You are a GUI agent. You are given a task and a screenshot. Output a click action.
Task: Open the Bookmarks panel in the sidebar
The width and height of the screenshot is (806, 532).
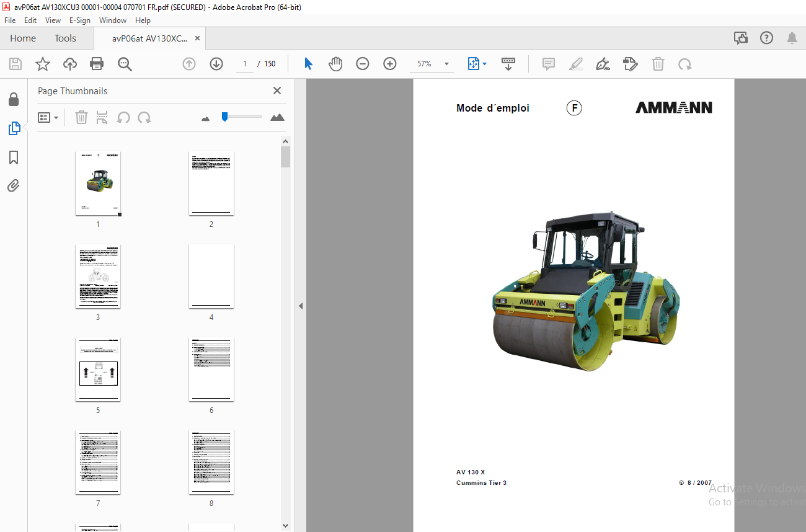click(14, 157)
